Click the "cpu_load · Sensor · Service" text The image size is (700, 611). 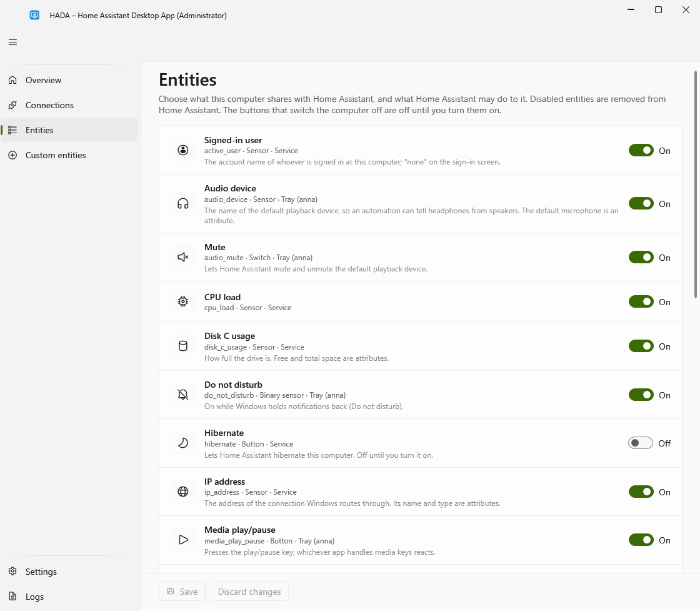(x=247, y=308)
